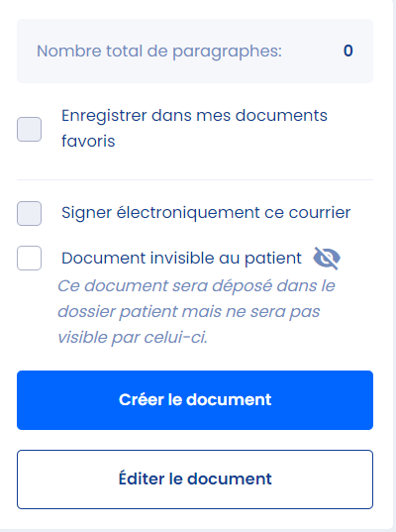Click the horizontal divider below favorites option

point(195,179)
